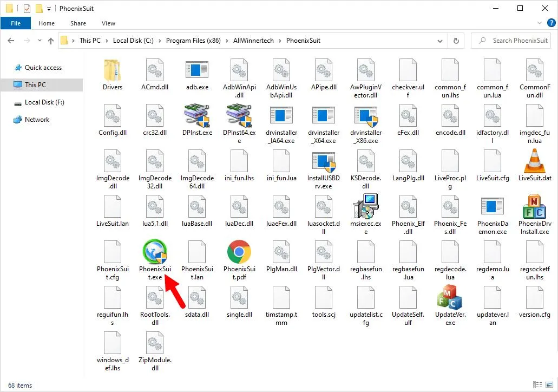This screenshot has height=392, width=558.
Task: Select the sdata.dll file name
Action: coord(197,315)
